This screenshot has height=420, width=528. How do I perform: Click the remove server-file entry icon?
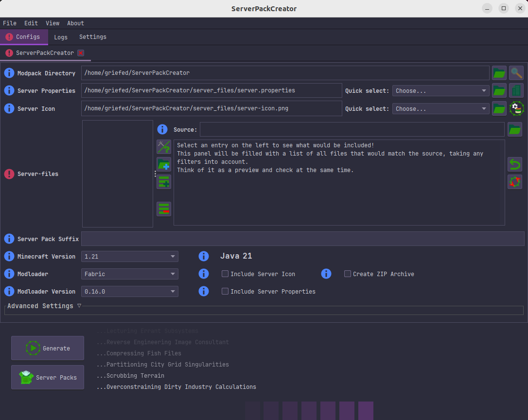pos(164,209)
